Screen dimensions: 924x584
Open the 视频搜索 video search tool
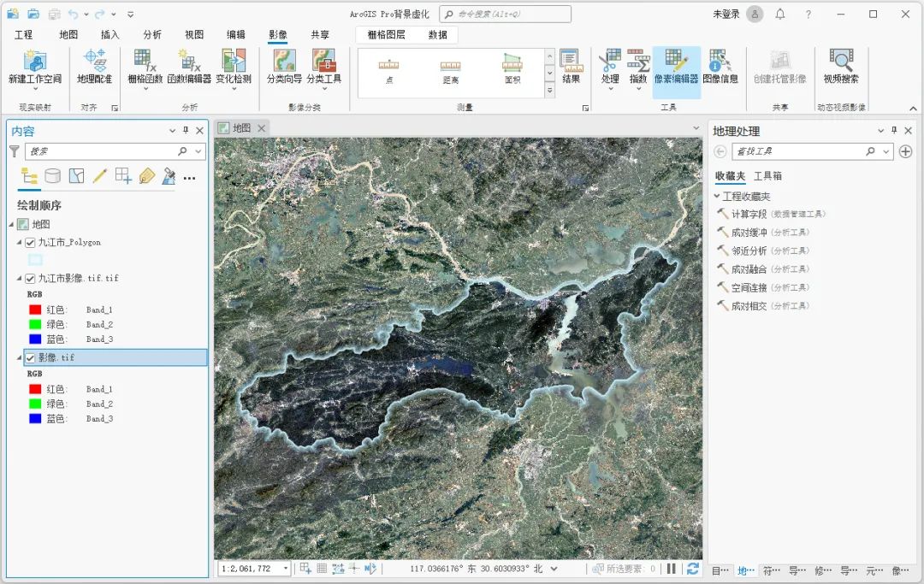point(841,67)
